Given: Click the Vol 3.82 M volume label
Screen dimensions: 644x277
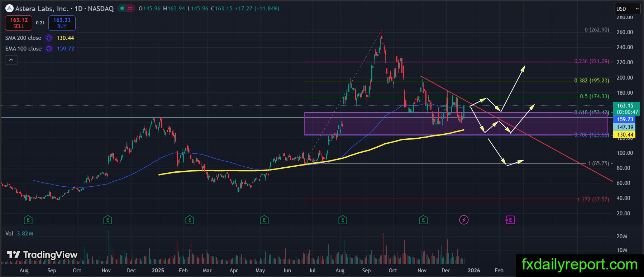Looking at the screenshot, I should pyautogui.click(x=19, y=234).
